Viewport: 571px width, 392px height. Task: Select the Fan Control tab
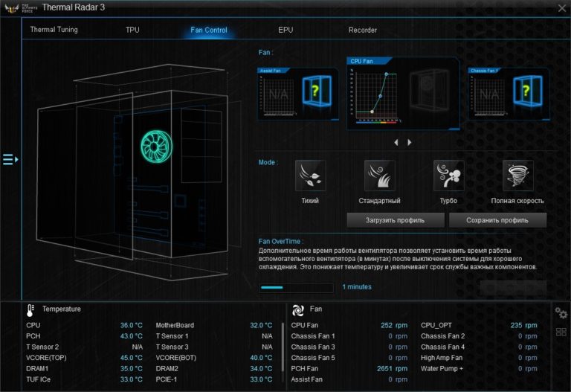click(x=209, y=30)
